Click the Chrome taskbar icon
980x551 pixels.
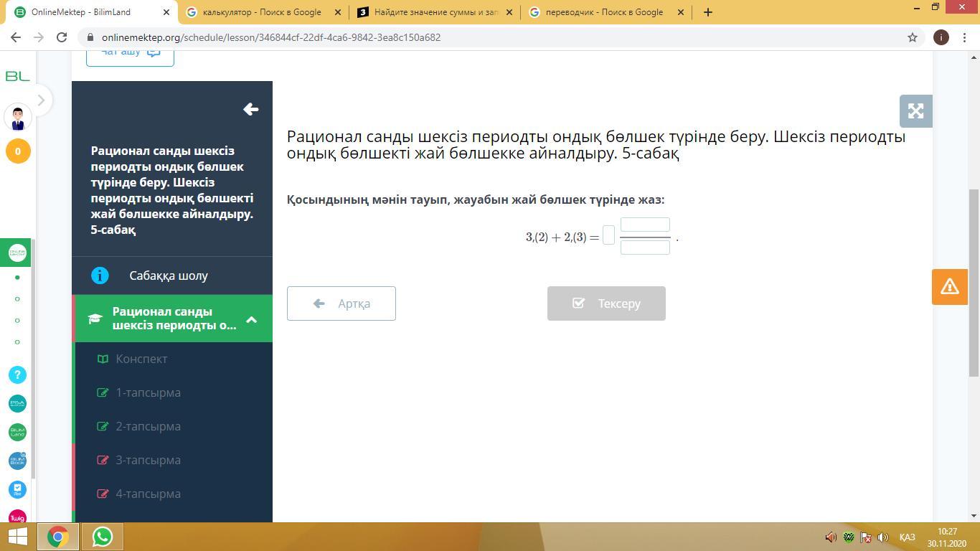click(58, 537)
